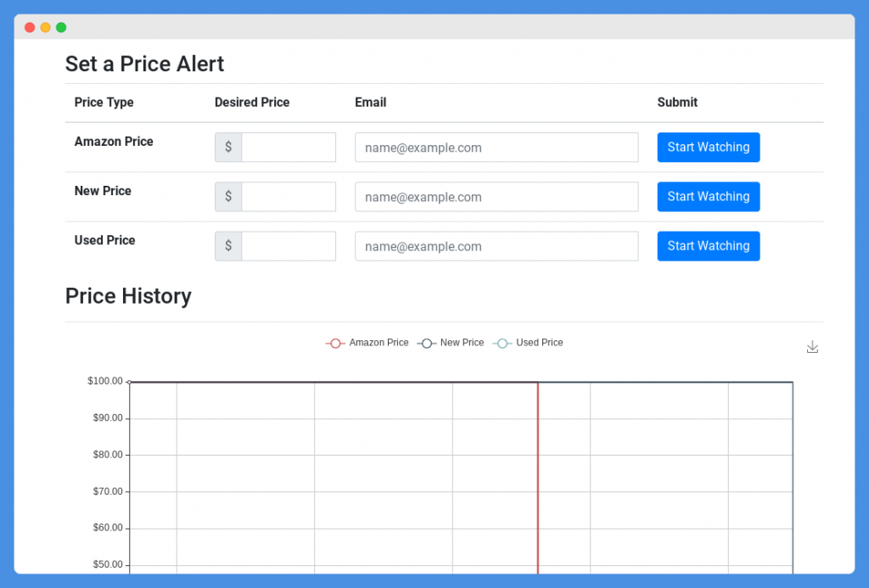Click the Set a Price Alert heading
The width and height of the screenshot is (869, 588).
144,64
